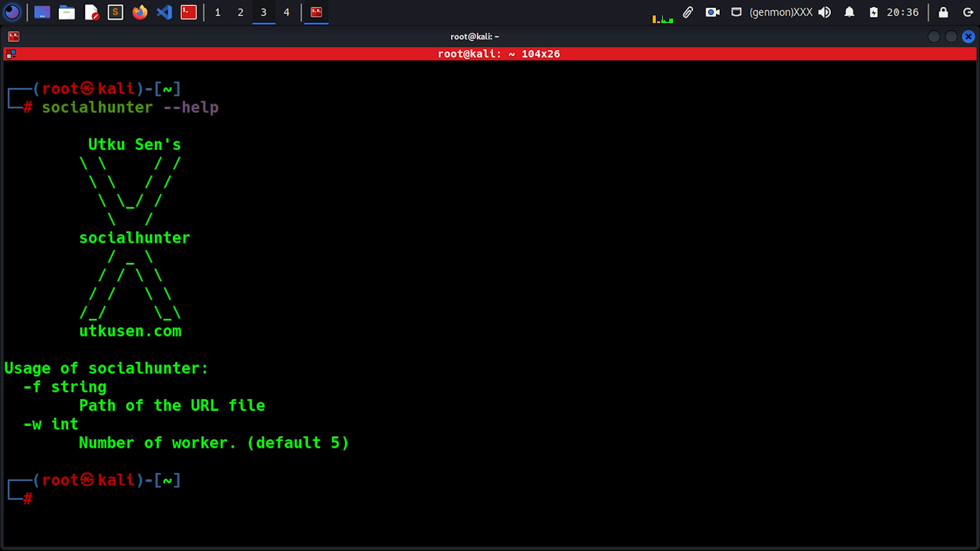Open the Kali applications menu
The width and height of the screenshot is (980, 551).
(x=12, y=12)
